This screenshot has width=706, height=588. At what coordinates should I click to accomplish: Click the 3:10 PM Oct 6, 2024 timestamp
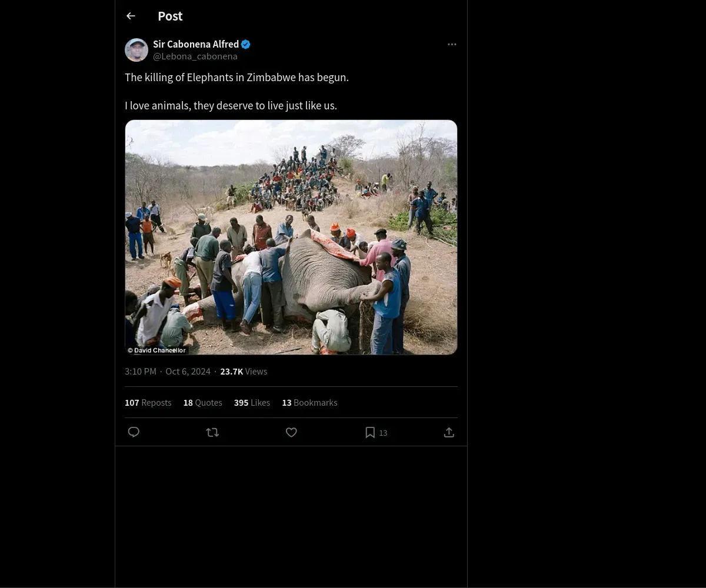[x=168, y=372]
